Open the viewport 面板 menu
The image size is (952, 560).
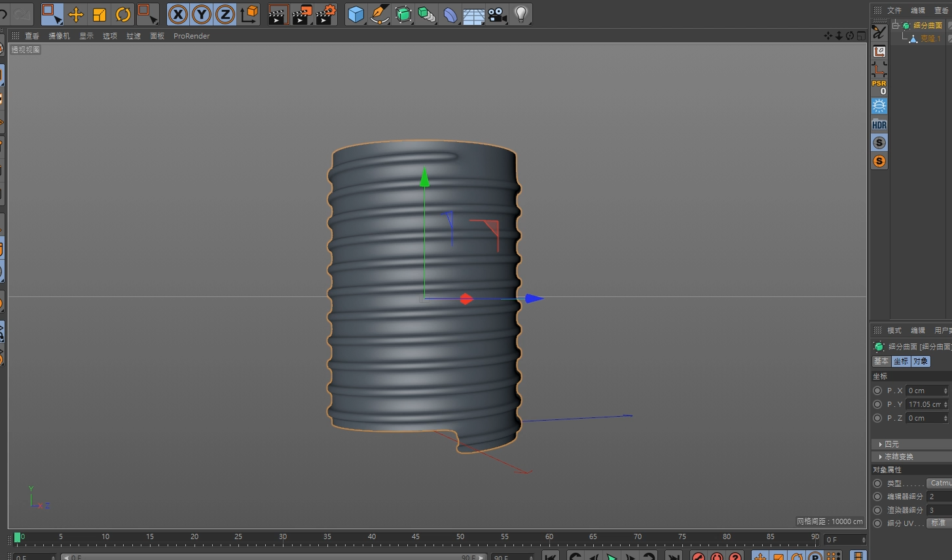tap(157, 36)
